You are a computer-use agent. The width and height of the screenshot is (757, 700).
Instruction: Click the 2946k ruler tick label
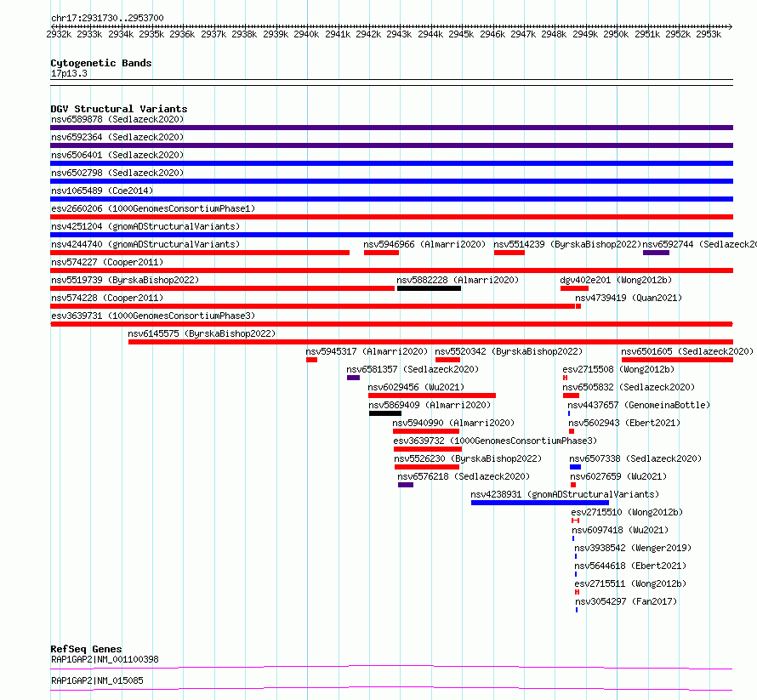[x=492, y=34]
